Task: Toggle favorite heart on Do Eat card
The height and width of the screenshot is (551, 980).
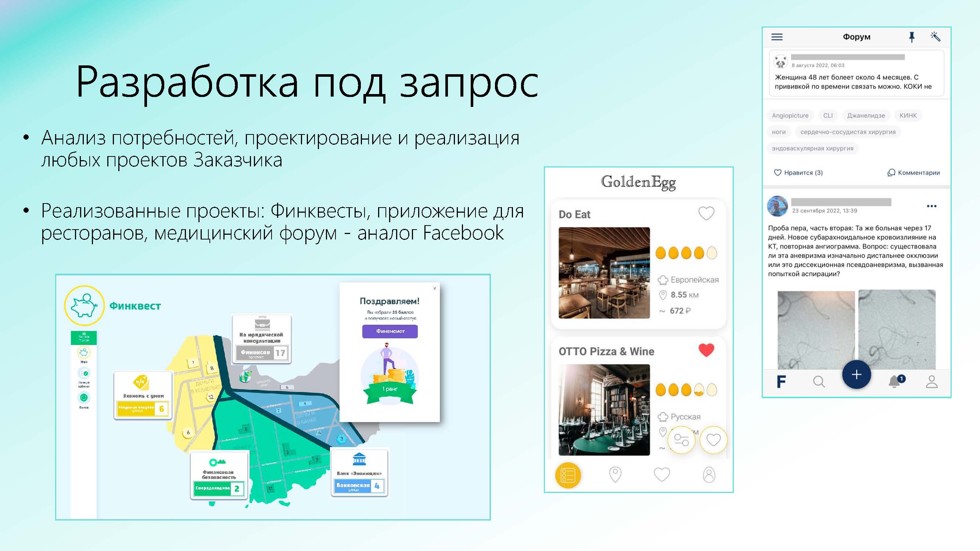Action: 706,213
